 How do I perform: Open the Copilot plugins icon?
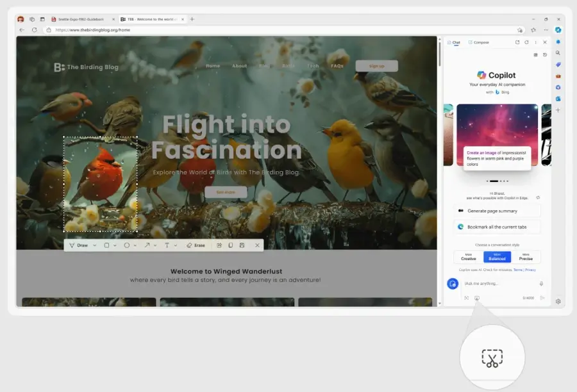point(536,55)
